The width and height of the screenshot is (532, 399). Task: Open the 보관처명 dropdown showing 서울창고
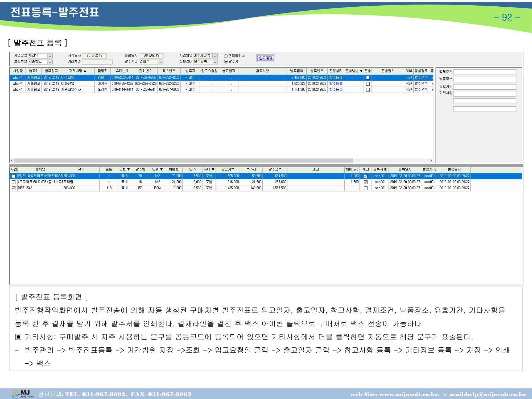coord(50,62)
